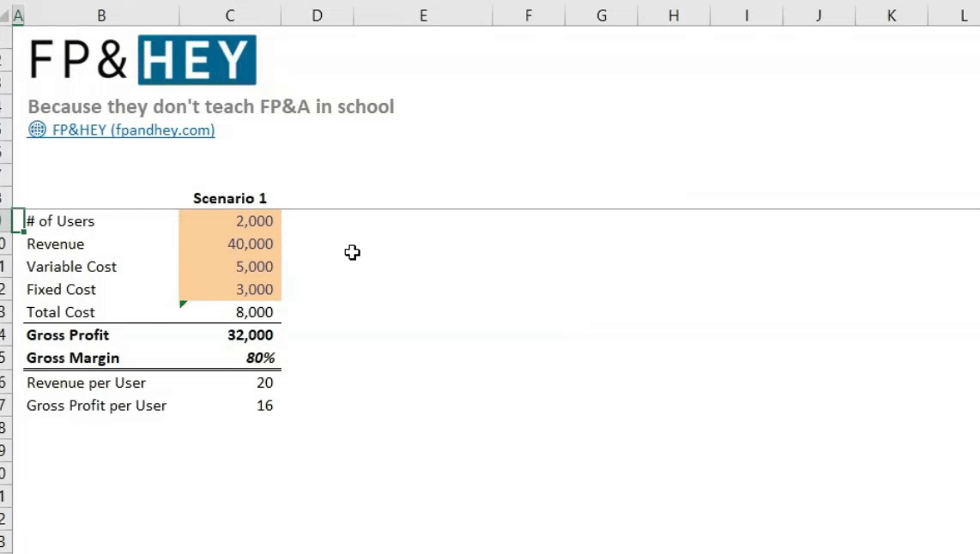Click the green comment indicator on cell C12
The width and height of the screenshot is (980, 554).
click(183, 302)
